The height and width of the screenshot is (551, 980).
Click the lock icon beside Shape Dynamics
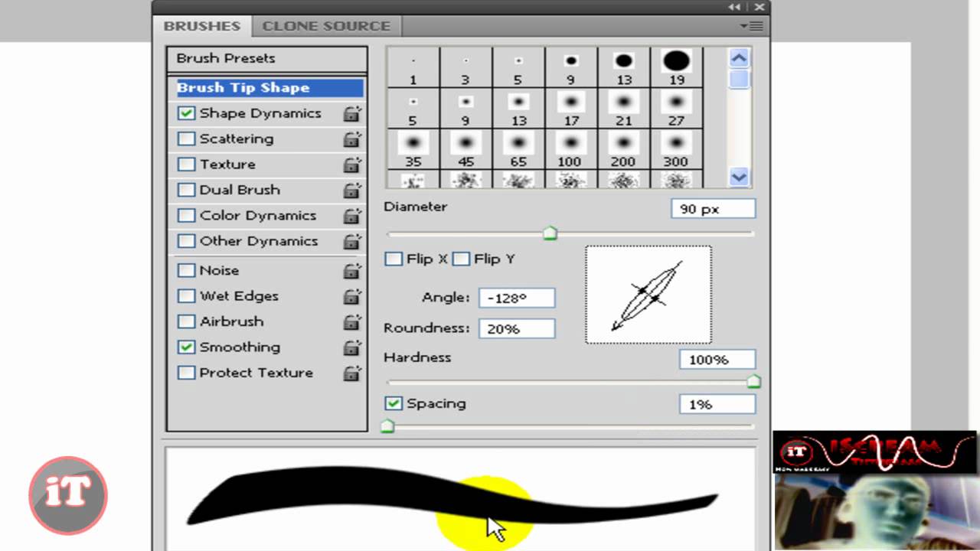pyautogui.click(x=351, y=114)
